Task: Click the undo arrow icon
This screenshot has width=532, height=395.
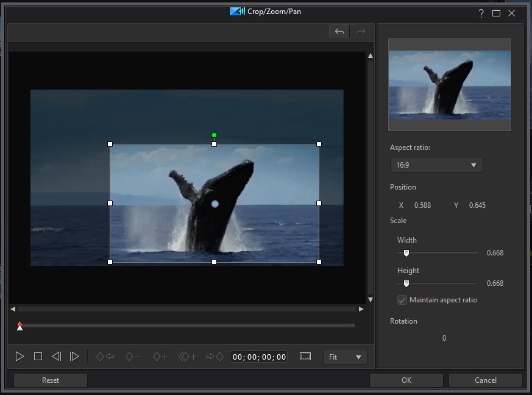Action: pyautogui.click(x=339, y=32)
